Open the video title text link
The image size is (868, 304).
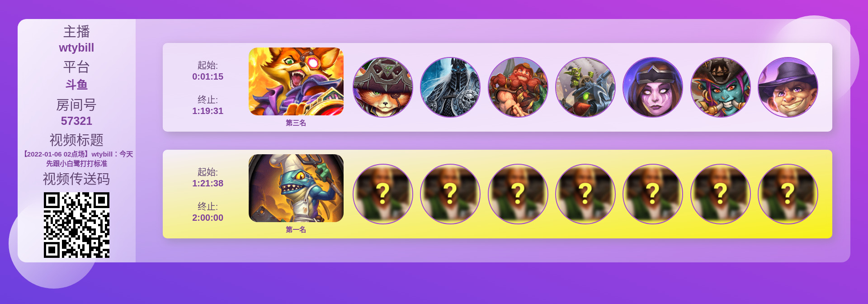click(77, 159)
